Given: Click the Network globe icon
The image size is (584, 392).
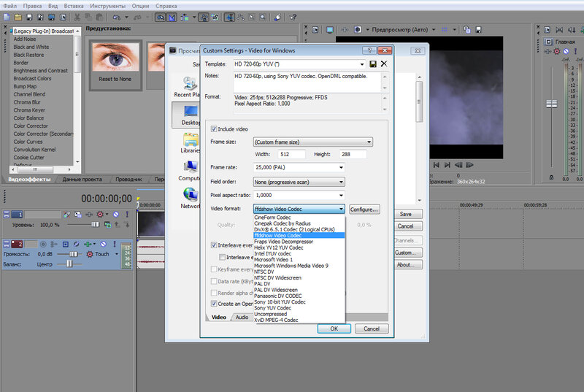Looking at the screenshot, I should pyautogui.click(x=190, y=196).
